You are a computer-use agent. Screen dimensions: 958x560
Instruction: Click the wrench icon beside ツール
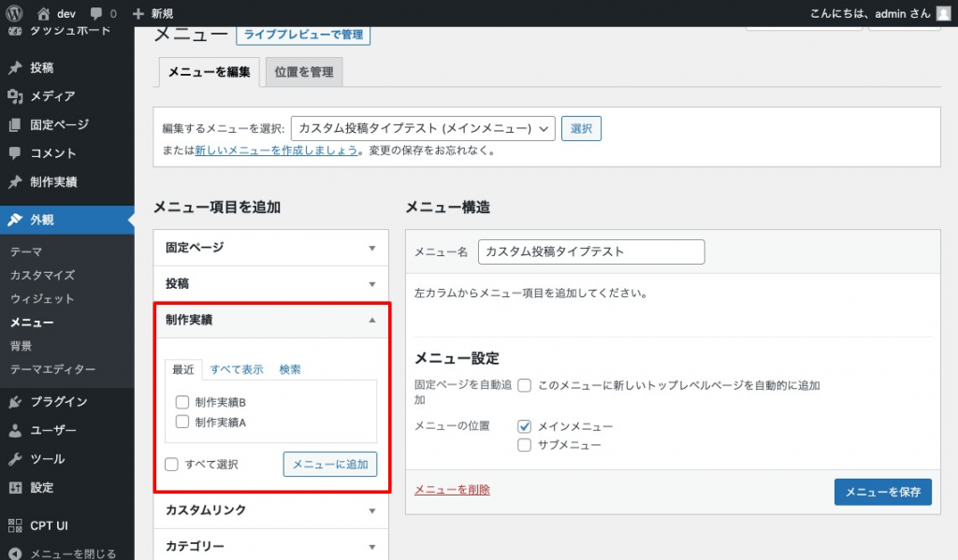click(x=15, y=459)
